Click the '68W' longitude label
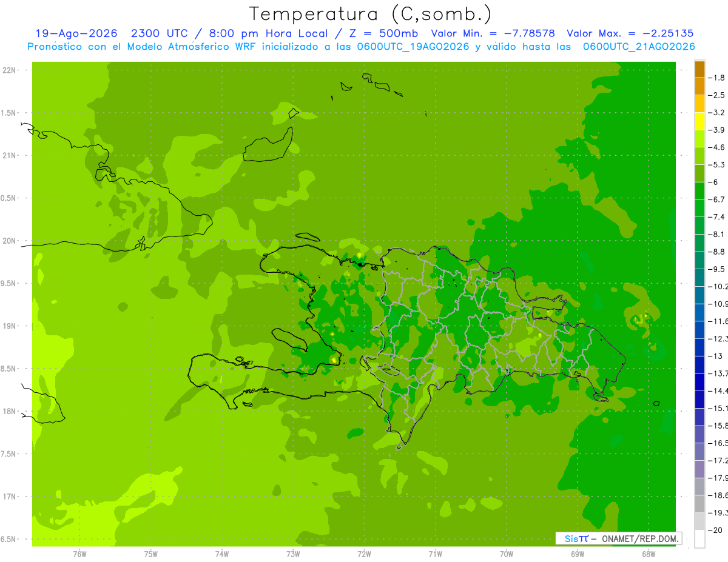 (x=648, y=554)
